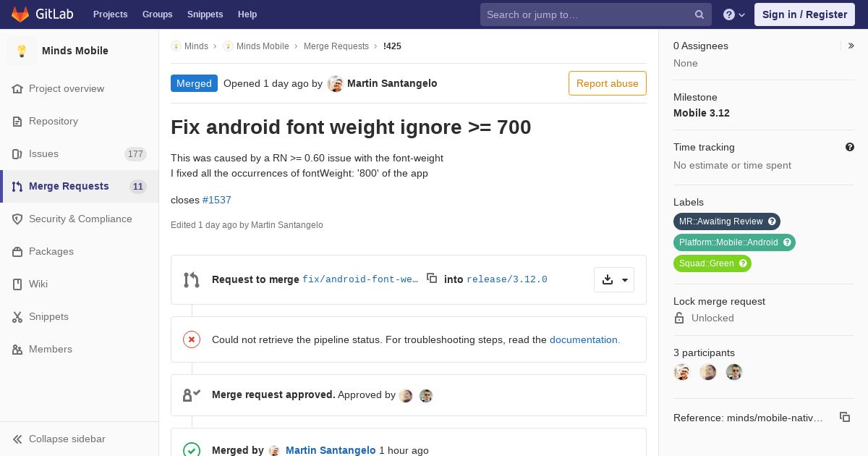Open the Help question mark dropdown
The height and width of the screenshot is (456, 868).
(734, 14)
